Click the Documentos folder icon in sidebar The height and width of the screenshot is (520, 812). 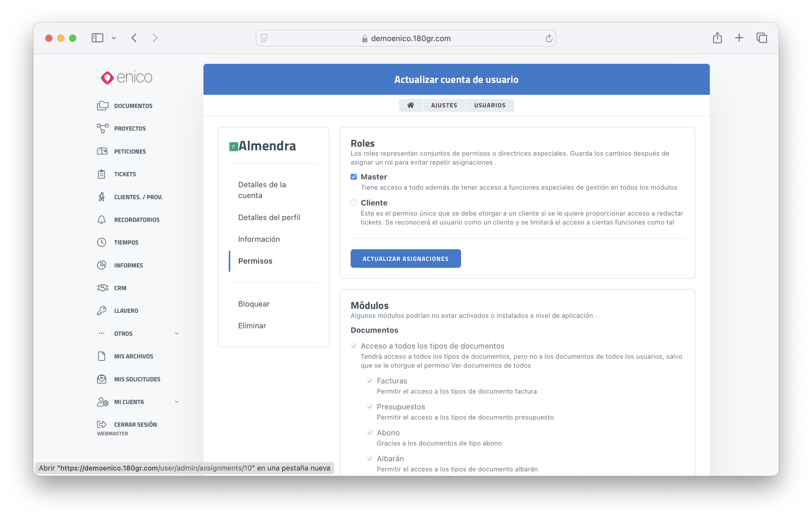pyautogui.click(x=102, y=106)
